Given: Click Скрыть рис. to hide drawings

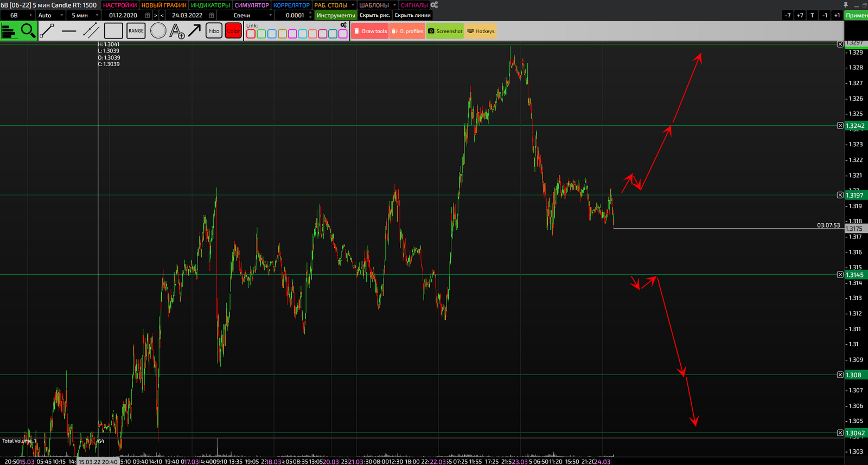Looking at the screenshot, I should (x=374, y=15).
